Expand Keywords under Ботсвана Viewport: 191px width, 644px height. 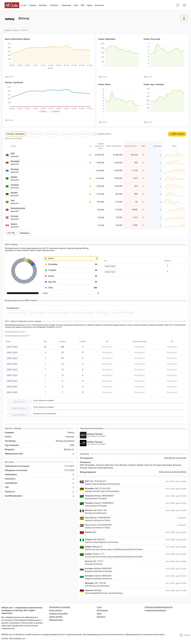tap(15, 172)
